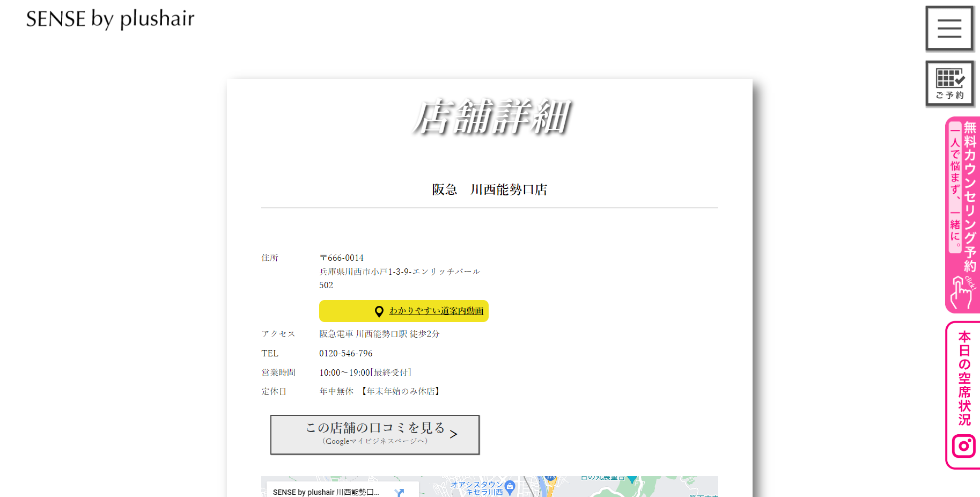Image resolution: width=980 pixels, height=497 pixels.
Task: Click the postal code 〒666-0014
Action: coord(341,258)
